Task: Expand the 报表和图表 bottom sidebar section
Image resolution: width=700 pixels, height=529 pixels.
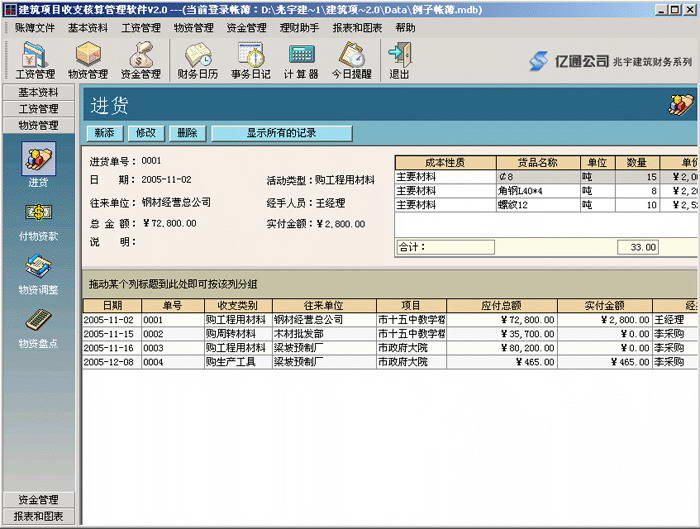Action: point(38,516)
